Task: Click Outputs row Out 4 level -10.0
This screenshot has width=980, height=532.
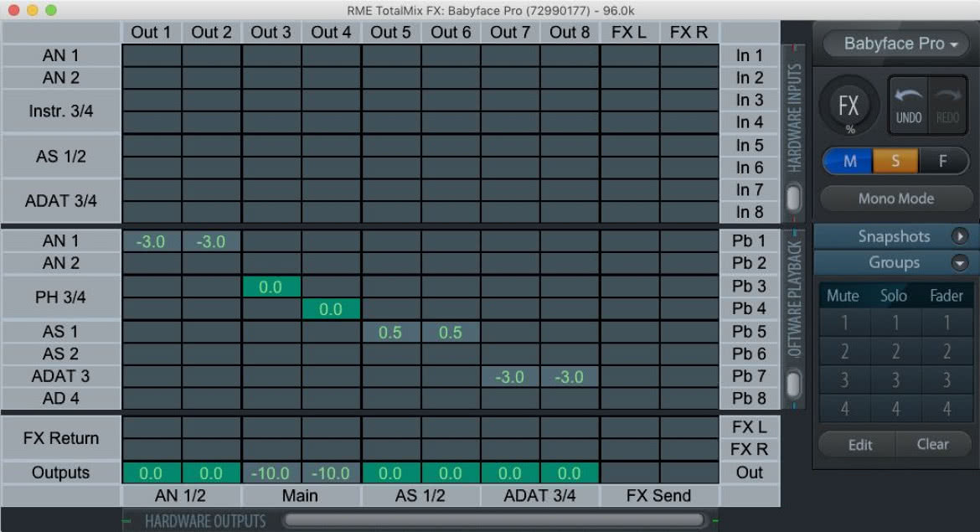Action: coord(331,473)
